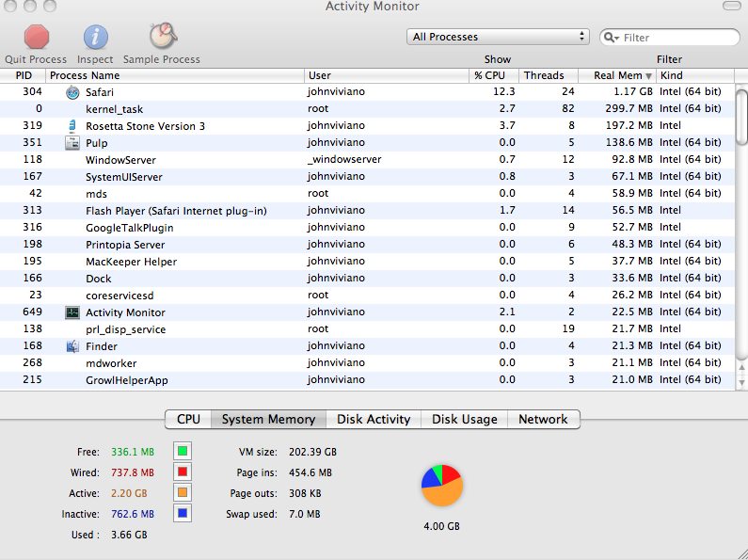Click the _windowserver user cell
The height and width of the screenshot is (560, 748).
click(344, 160)
